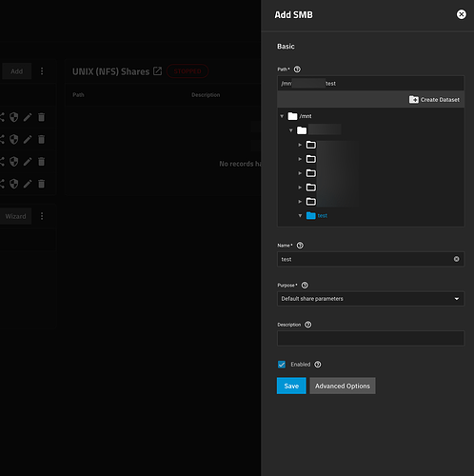Viewport: 474px width, 476px height.
Task: Clear the Name field using the x icon
Action: 456,259
